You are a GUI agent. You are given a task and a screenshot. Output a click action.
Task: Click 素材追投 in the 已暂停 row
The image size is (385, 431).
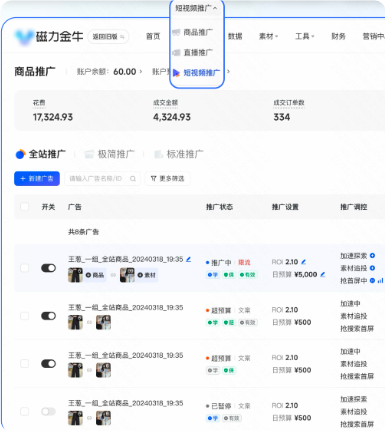pos(354,412)
